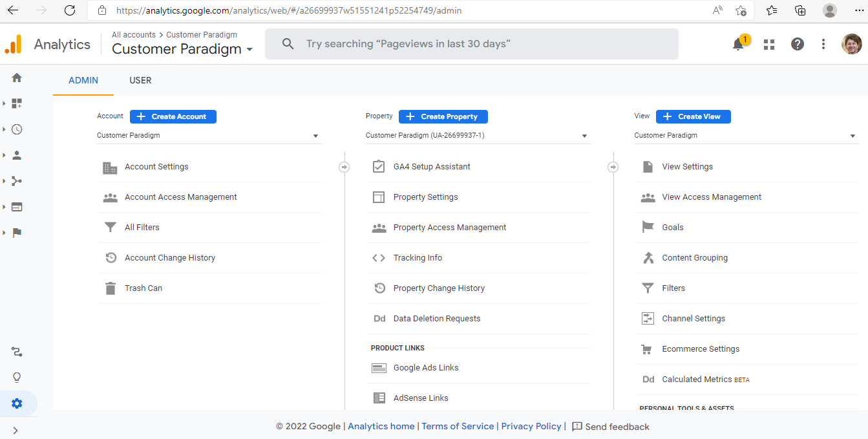The width and height of the screenshot is (868, 439).
Task: Open the Discover lightbulb icon
Action: click(x=17, y=378)
